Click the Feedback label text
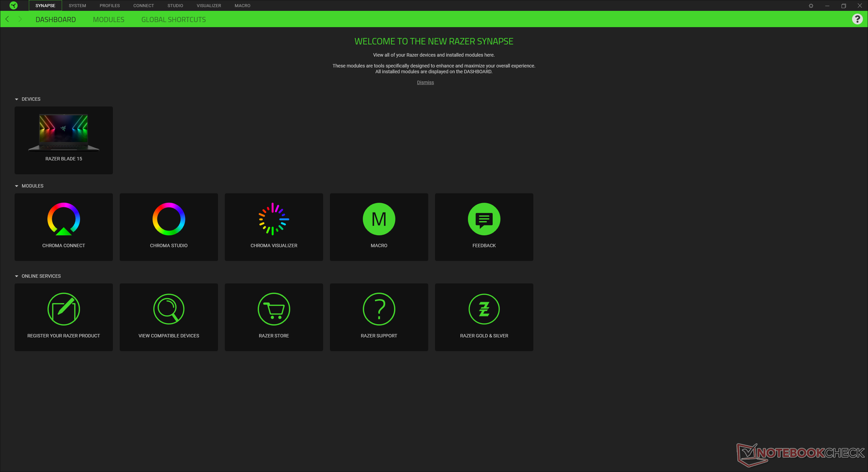 [x=484, y=245]
